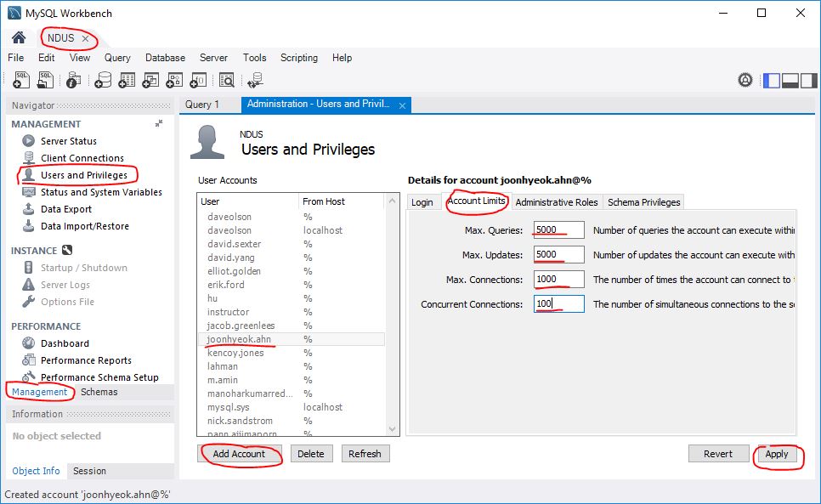Toggle the left sidebar panel visibility
This screenshot has width=821, height=504.
[772, 80]
